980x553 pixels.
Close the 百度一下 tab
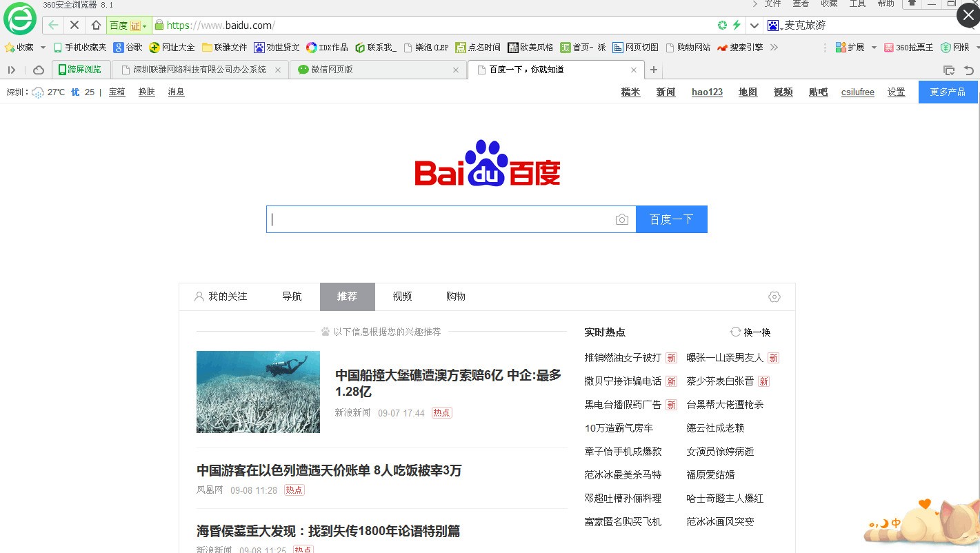point(634,70)
